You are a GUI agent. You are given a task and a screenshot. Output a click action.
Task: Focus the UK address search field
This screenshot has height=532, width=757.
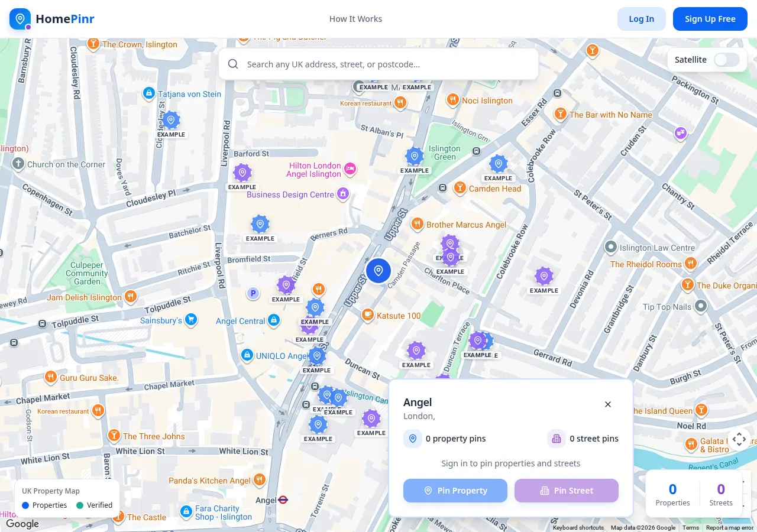click(378, 64)
